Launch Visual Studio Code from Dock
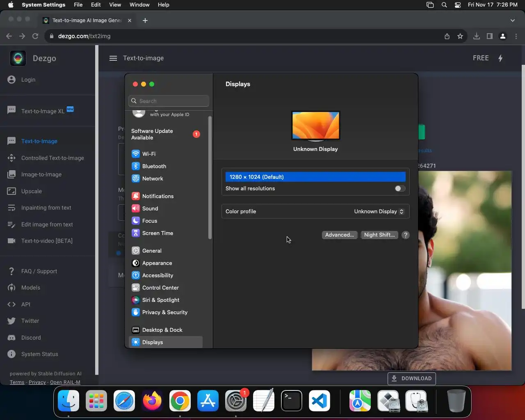The image size is (525, 420). tap(320, 401)
